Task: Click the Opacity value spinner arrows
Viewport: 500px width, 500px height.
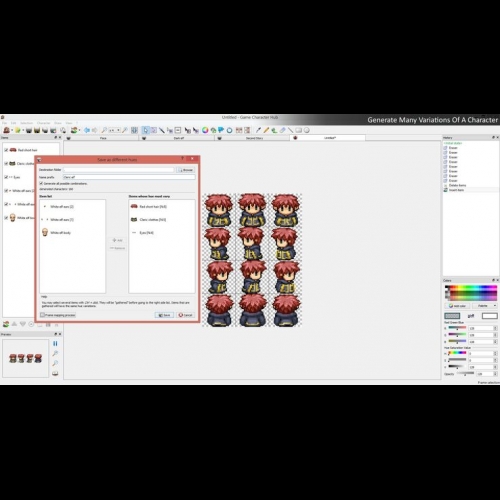Action: [495, 374]
